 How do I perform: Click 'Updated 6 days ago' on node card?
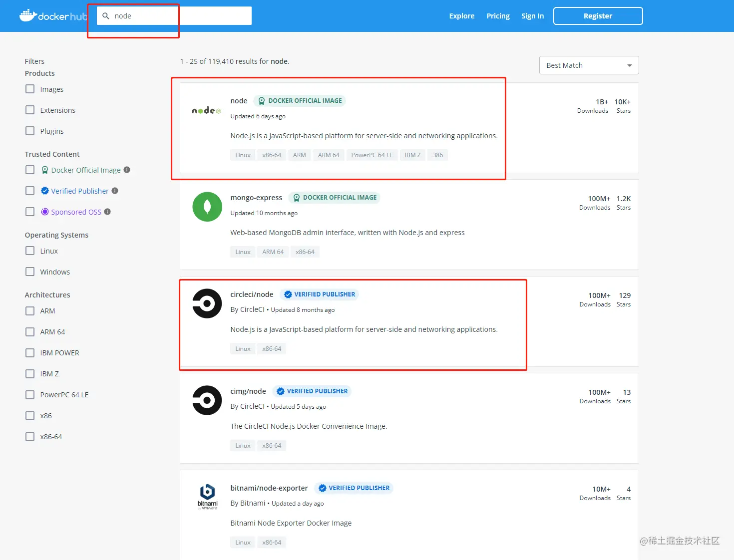(x=258, y=116)
